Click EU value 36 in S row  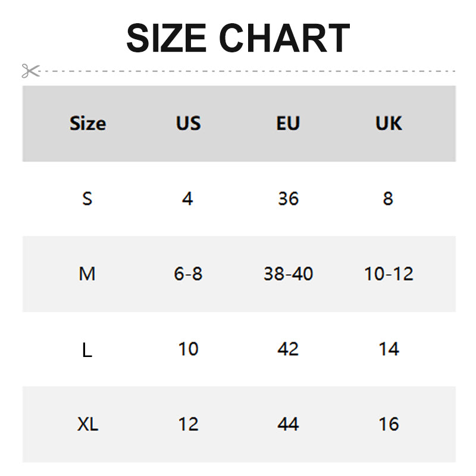pos(288,199)
